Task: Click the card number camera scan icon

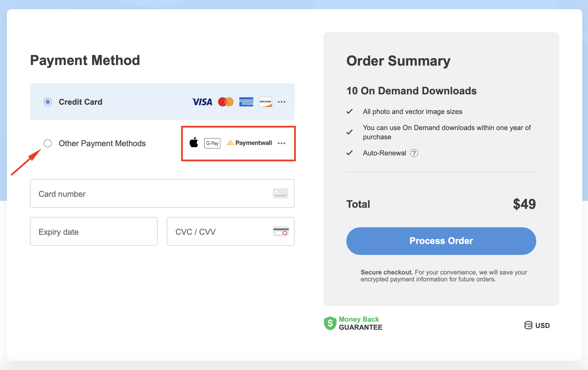Action: 280,193
